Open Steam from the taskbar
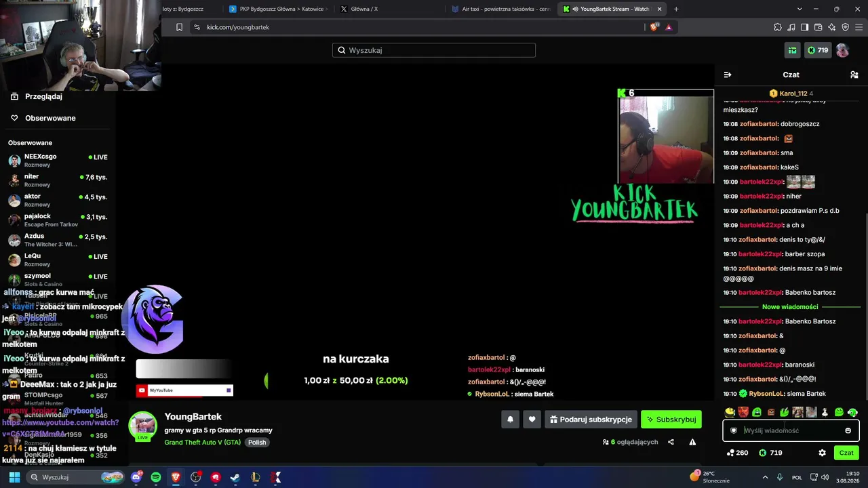Viewport: 868px width, 488px height. coord(235,477)
